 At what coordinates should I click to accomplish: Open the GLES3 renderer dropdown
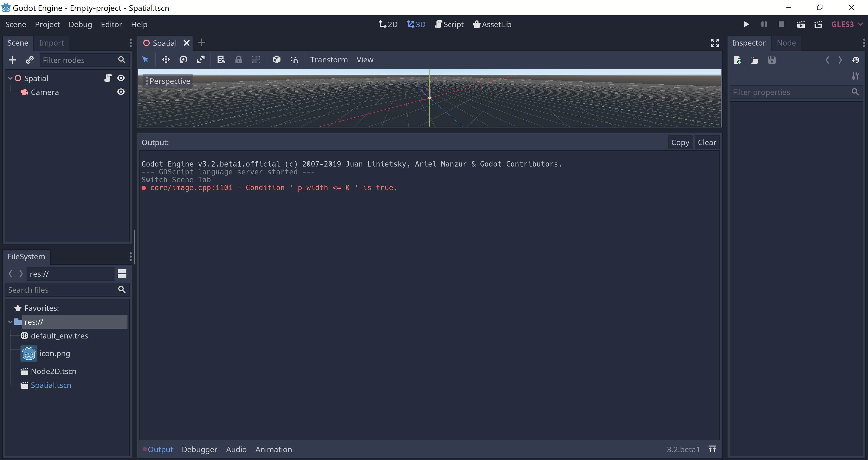(846, 24)
